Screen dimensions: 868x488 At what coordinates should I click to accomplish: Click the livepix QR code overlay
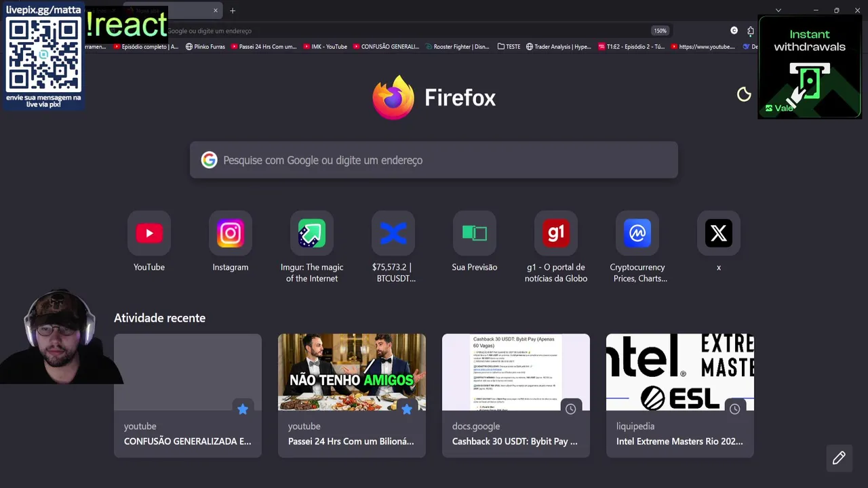pyautogui.click(x=43, y=56)
